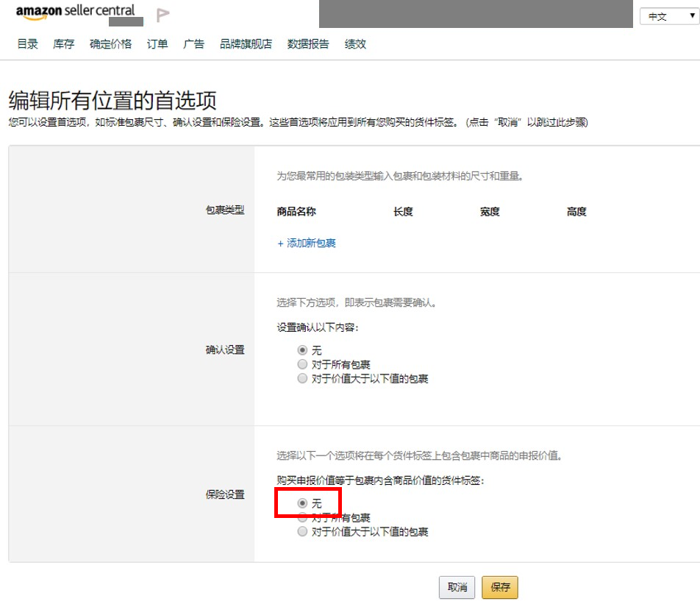Select 对于价值大于以下值的包裹 under 确认设置
700x607 pixels.
[x=302, y=378]
